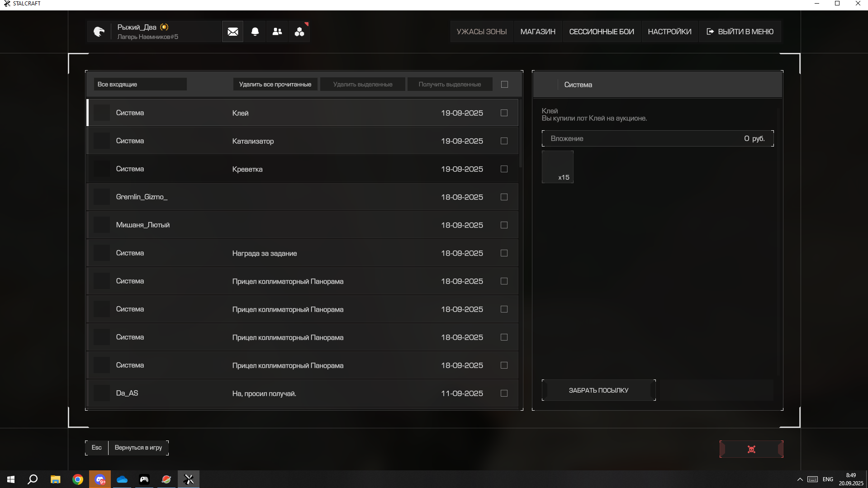Viewport: 868px width, 488px height.
Task: Click the eagle faction emblem icon
Action: click(x=99, y=32)
